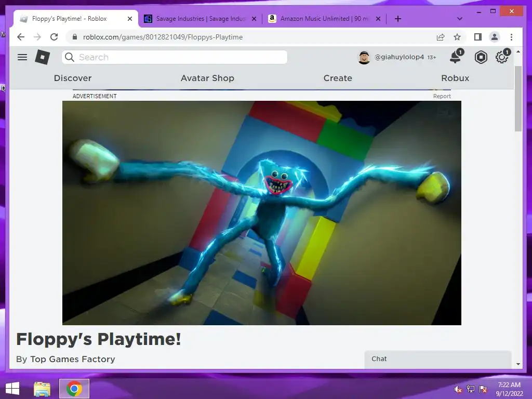The image size is (532, 399).
Task: Open the Discover menu item
Action: [73, 78]
